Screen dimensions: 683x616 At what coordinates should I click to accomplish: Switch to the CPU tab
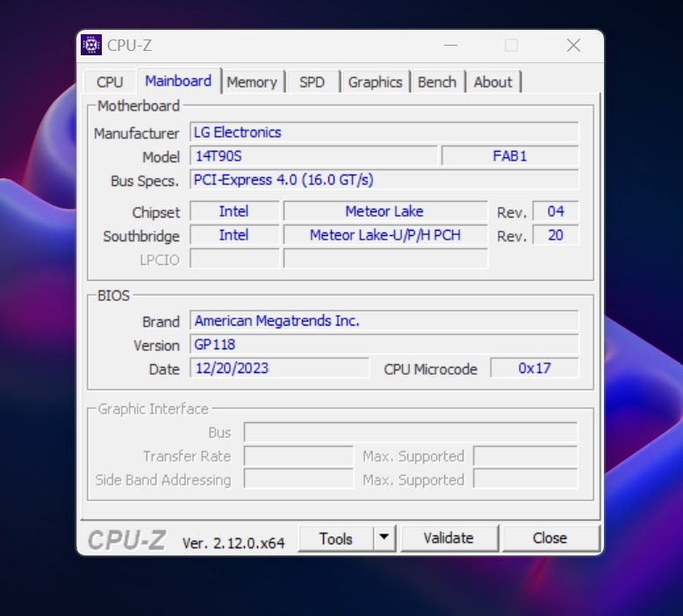110,82
